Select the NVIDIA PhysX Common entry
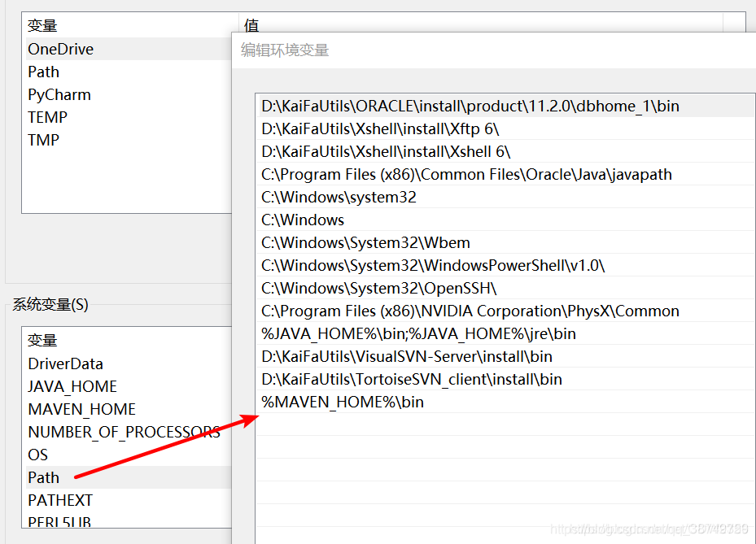The image size is (756, 544). [x=505, y=311]
